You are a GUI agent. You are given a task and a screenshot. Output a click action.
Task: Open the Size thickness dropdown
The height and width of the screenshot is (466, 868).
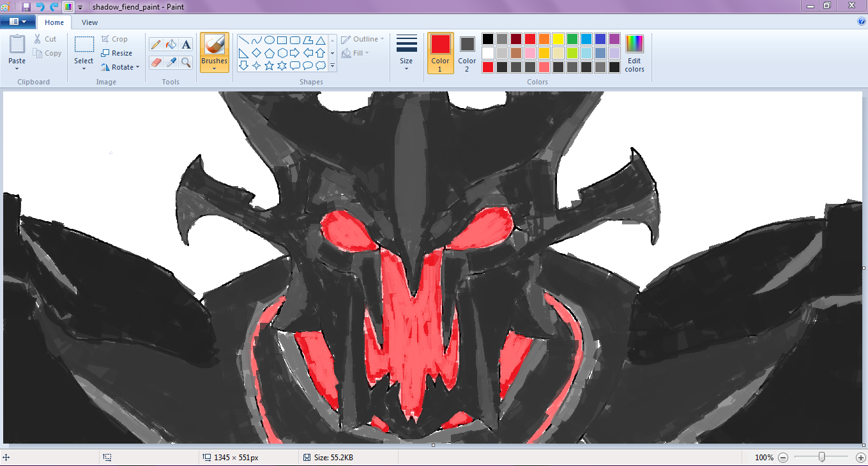(406, 52)
